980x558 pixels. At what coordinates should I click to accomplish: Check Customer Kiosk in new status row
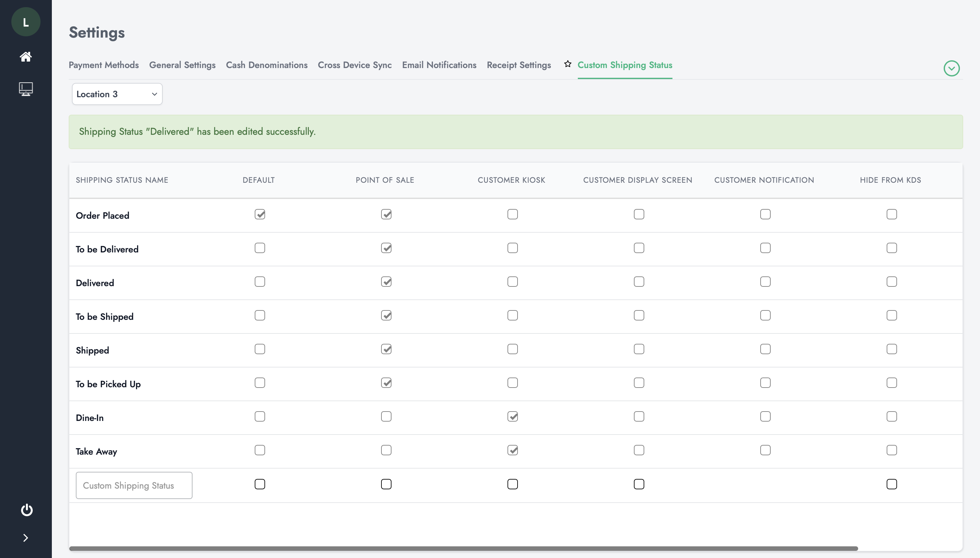[512, 484]
